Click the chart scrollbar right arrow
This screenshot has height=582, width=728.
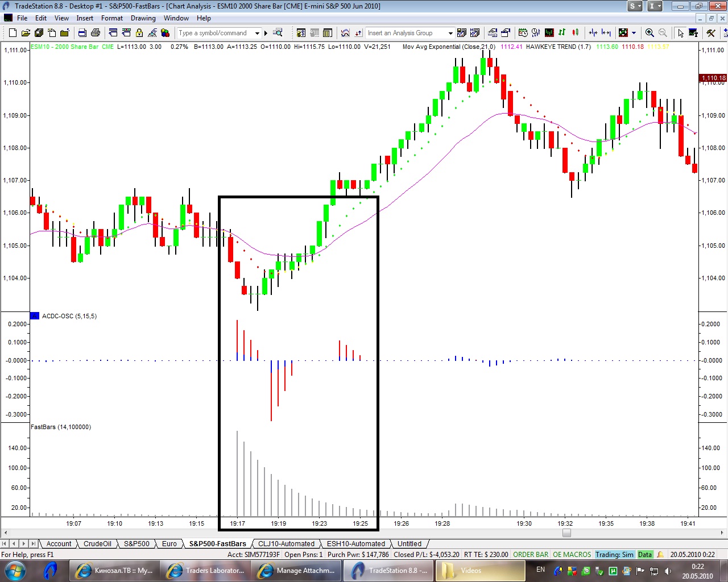pos(723,533)
